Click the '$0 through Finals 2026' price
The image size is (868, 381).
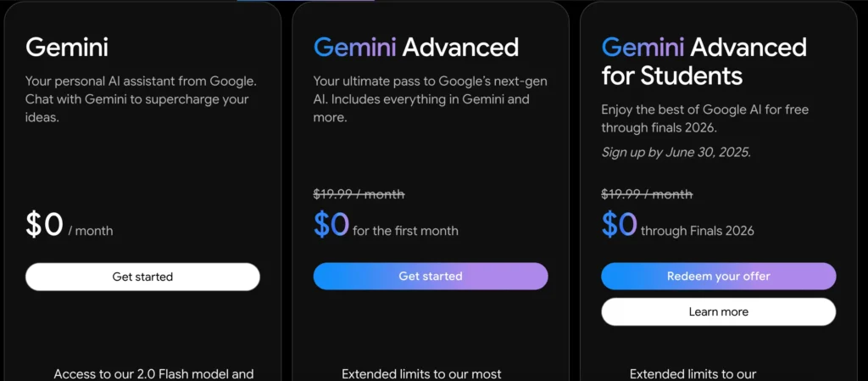(677, 226)
